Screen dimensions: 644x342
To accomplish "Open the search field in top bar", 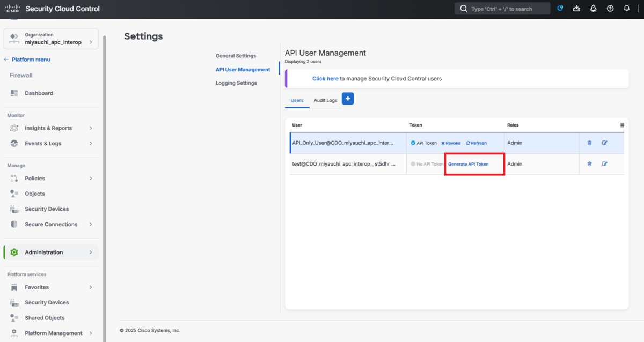I will click(502, 9).
